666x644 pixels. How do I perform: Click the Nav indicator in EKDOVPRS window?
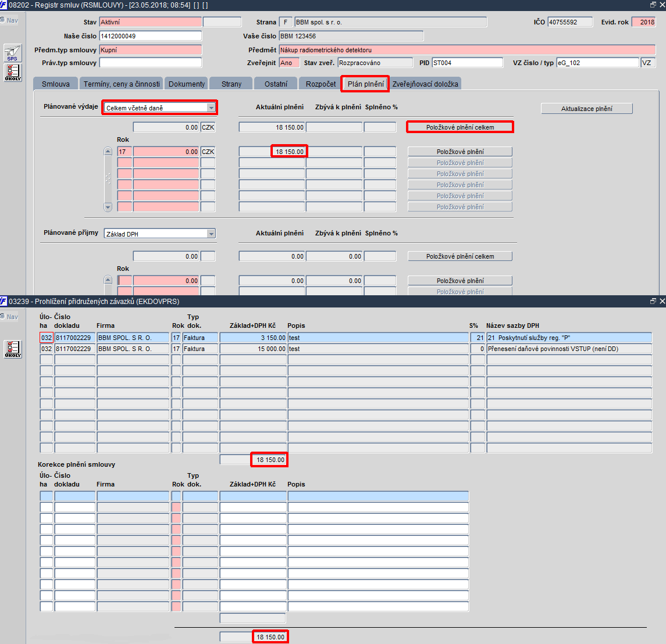[9, 317]
